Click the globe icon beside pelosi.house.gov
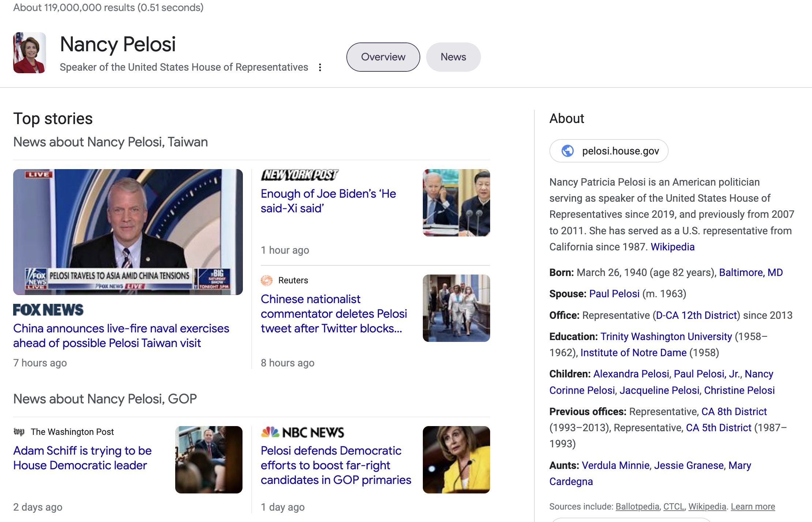Screen dimensions: 812x522 pyautogui.click(x=567, y=151)
